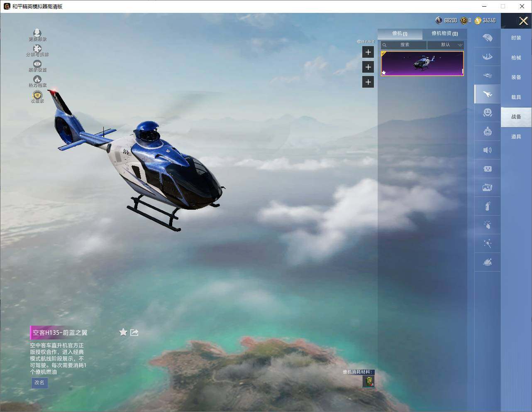The width and height of the screenshot is (532, 412).
Task: Click the 34240 gold balance
Action: click(x=489, y=20)
